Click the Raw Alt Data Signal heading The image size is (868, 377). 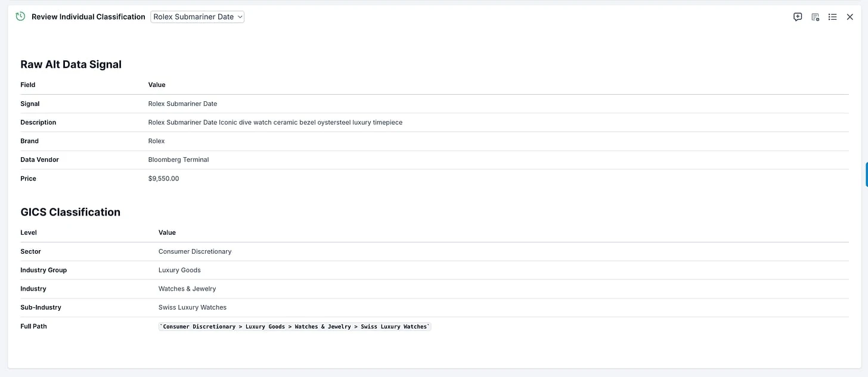[x=71, y=64]
